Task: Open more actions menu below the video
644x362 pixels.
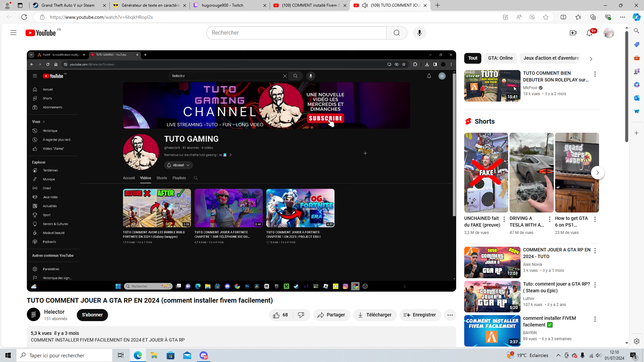Action: pos(450,315)
